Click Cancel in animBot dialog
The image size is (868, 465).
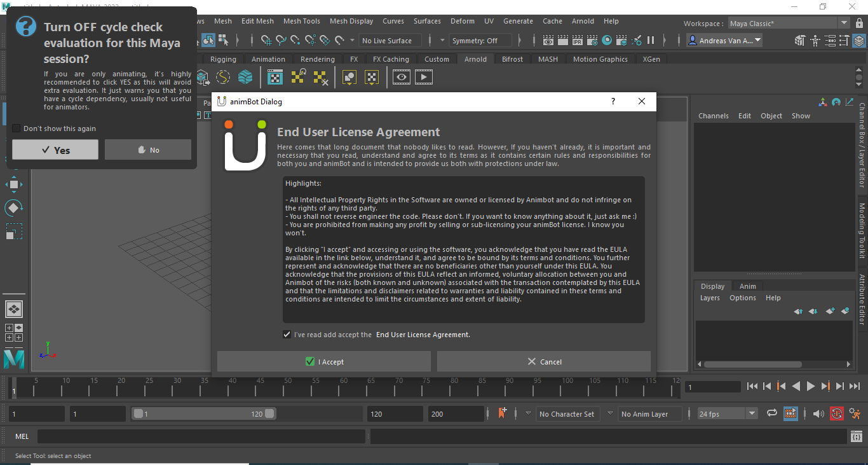coord(544,361)
